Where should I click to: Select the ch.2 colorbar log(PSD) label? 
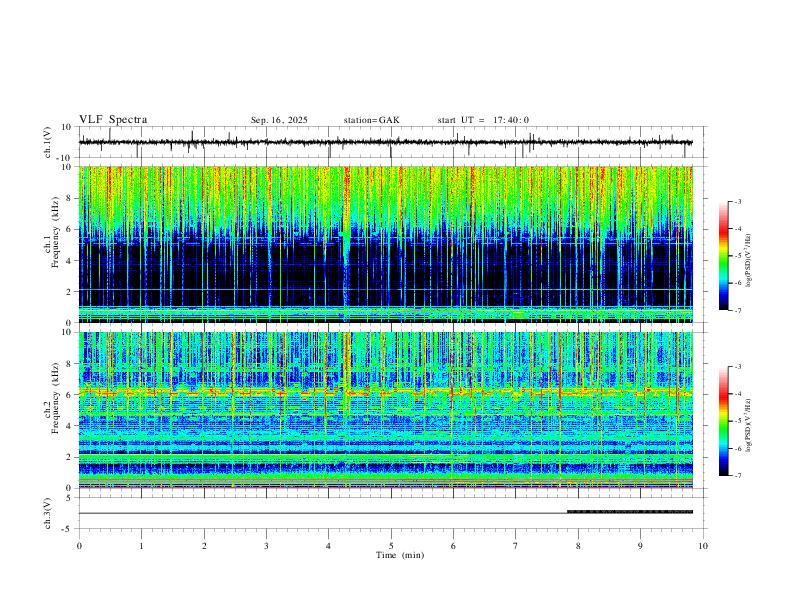[749, 425]
